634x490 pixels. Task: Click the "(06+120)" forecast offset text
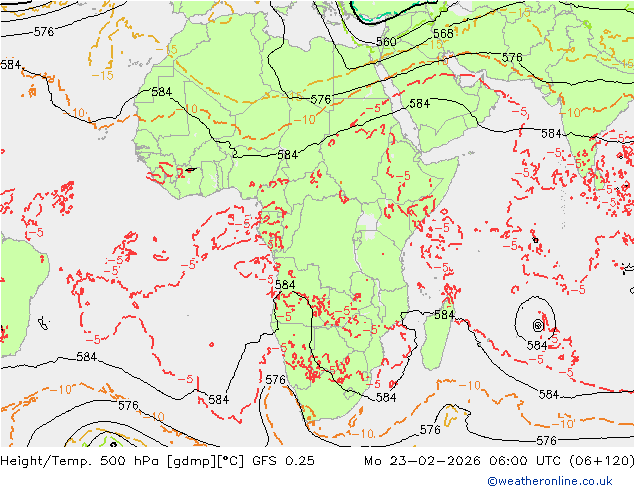click(602, 461)
